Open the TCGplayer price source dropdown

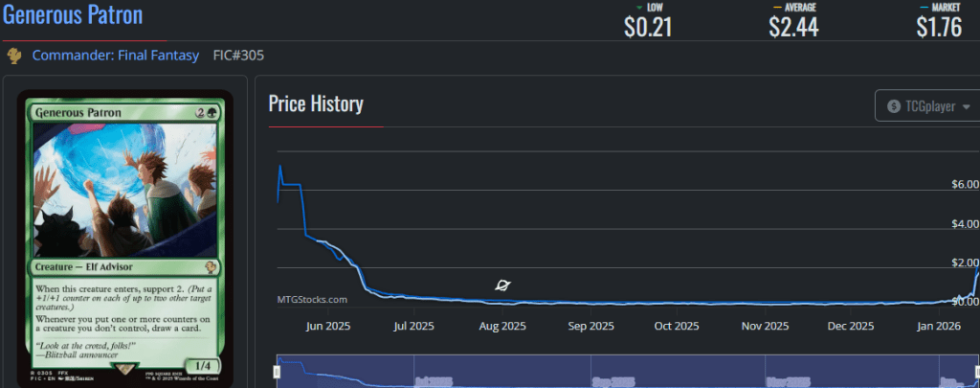tap(927, 106)
